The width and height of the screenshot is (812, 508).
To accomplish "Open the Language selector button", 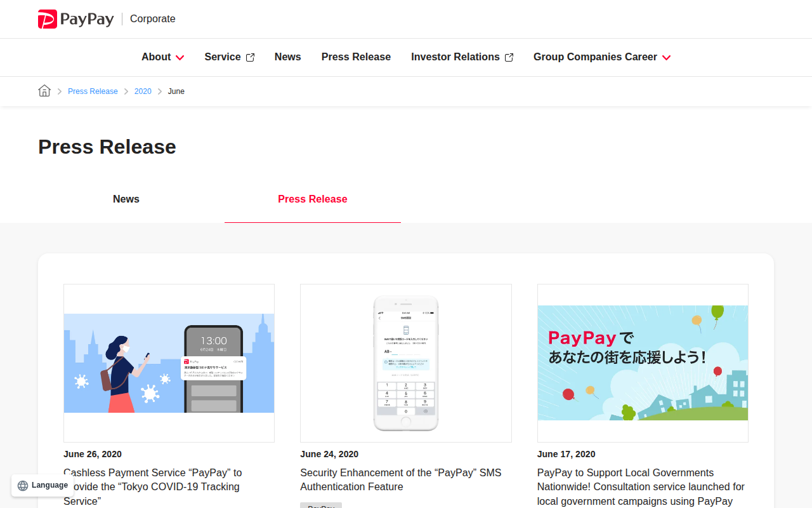I will (x=43, y=485).
